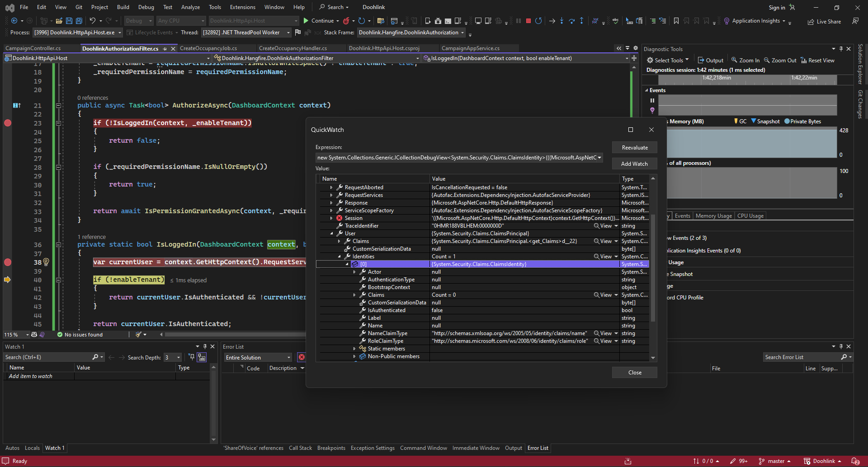Click the Save All icon in toolbar

[x=79, y=21]
